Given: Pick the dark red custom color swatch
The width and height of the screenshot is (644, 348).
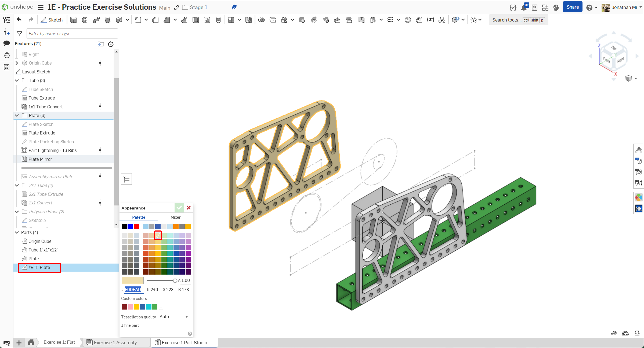Looking at the screenshot, I should coord(124,307).
